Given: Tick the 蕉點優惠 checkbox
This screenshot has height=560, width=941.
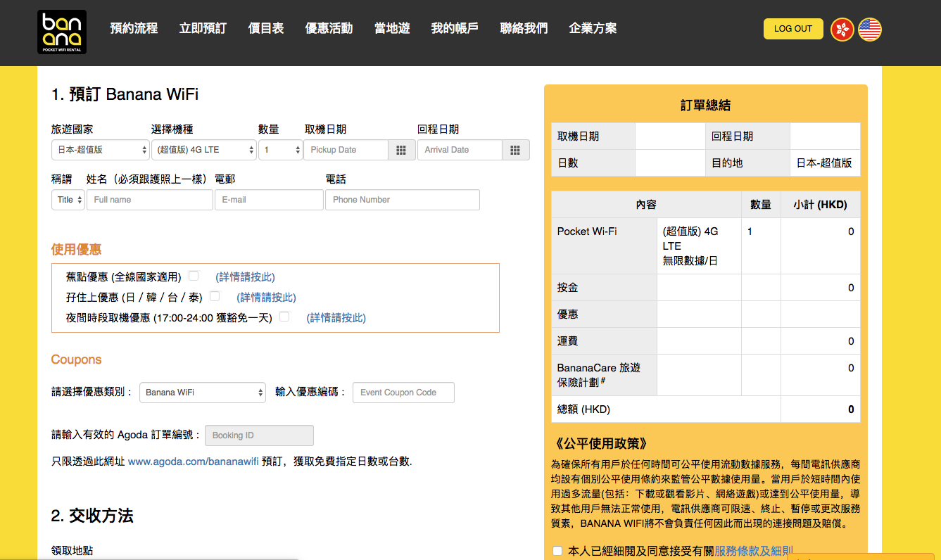Looking at the screenshot, I should tap(194, 276).
